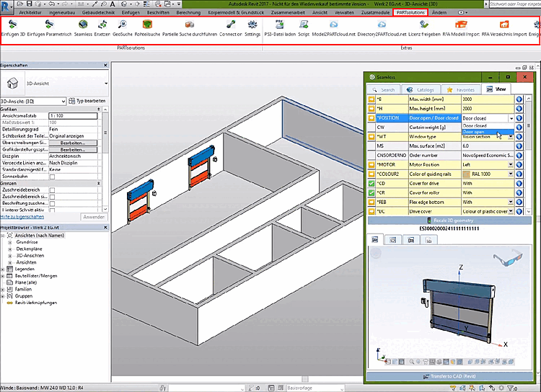541x392 pixels.
Task: Open the Motor Position Left dropdown
Action: click(511, 165)
